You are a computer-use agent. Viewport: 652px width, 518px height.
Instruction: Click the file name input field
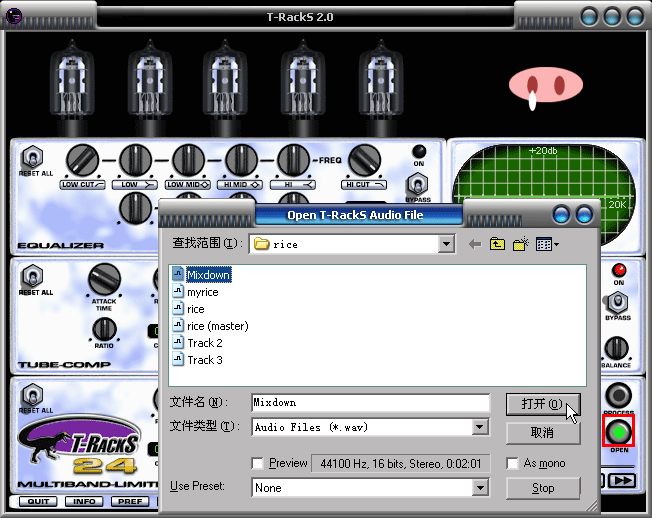point(370,402)
